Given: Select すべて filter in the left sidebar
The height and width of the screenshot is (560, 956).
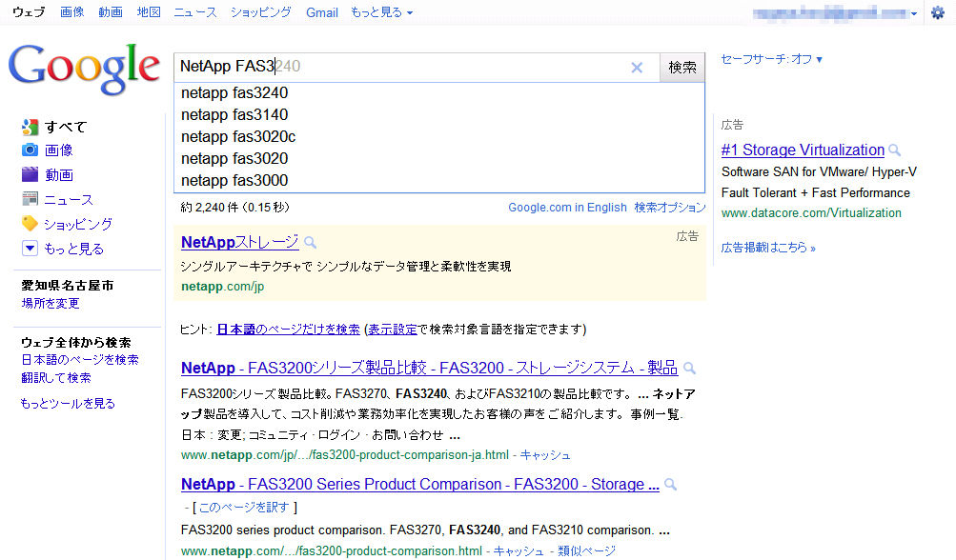Looking at the screenshot, I should pos(66,127).
